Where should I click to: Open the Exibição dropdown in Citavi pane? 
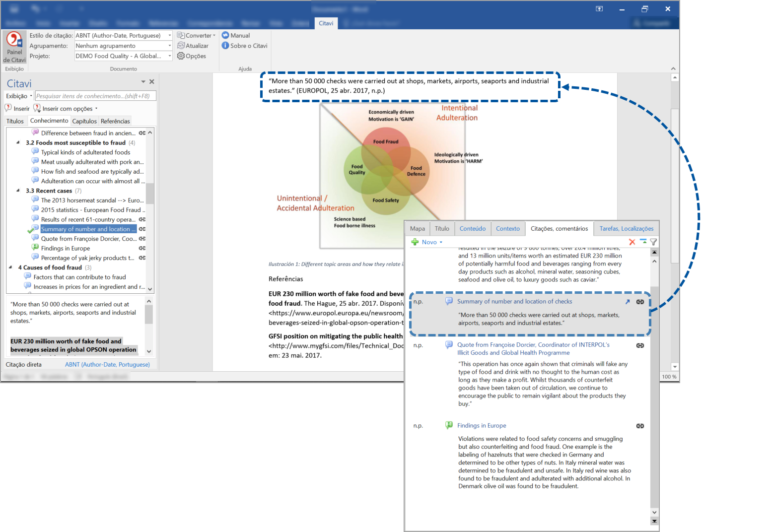[x=19, y=96]
